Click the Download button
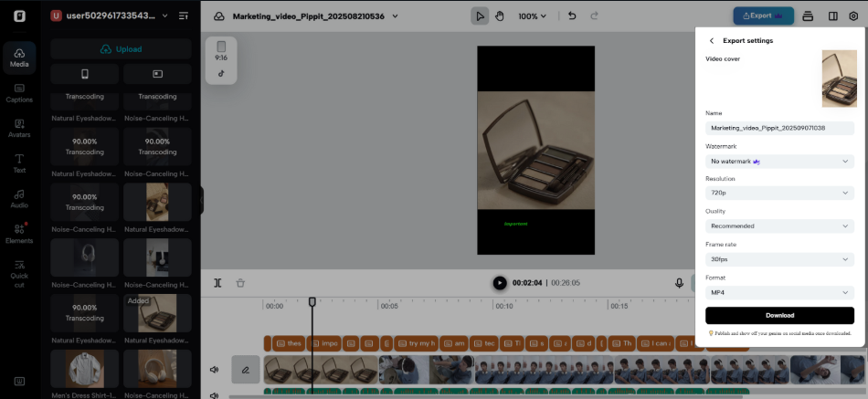868x399 pixels. (x=779, y=315)
